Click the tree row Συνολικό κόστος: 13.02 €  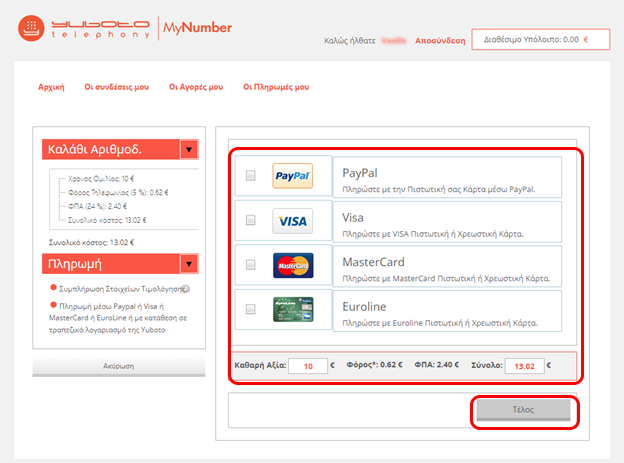click(x=107, y=220)
